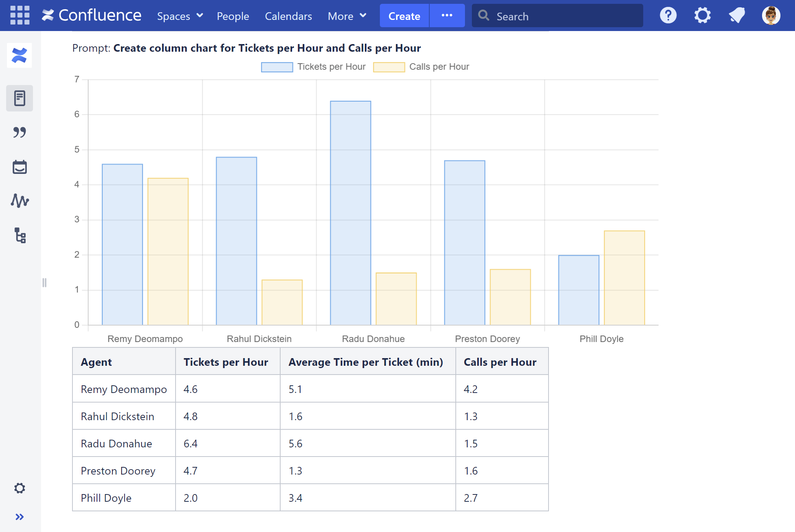The image size is (795, 532).
Task: Click the Create button
Action: tap(404, 16)
